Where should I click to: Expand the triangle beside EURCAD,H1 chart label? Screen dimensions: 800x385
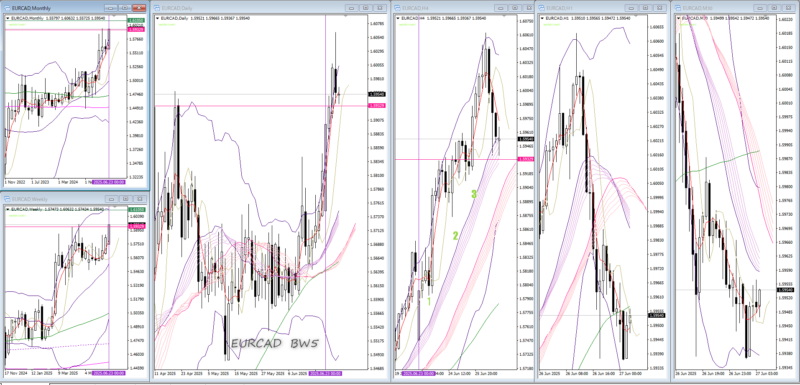[542, 18]
